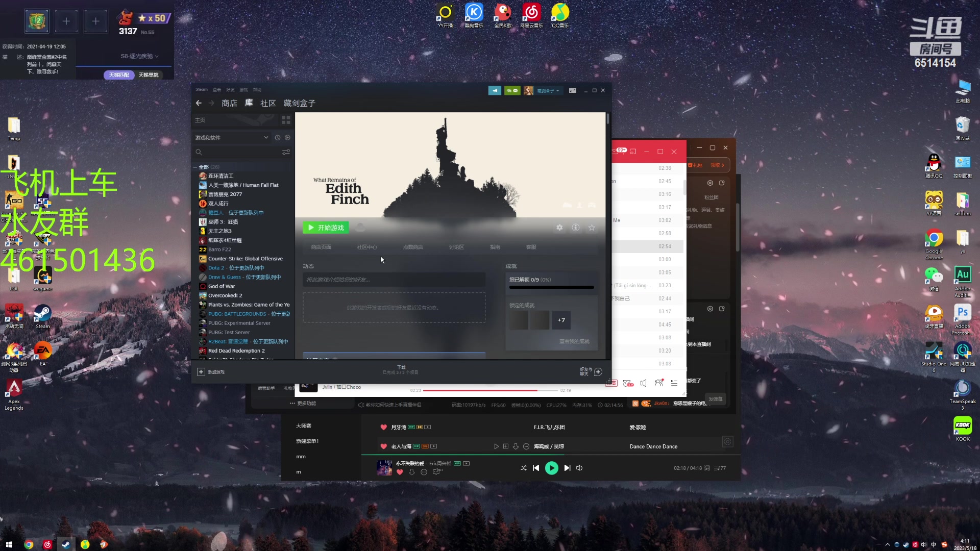Collapse the 全部 (26) games list
The width and height of the screenshot is (980, 551).
(x=195, y=167)
